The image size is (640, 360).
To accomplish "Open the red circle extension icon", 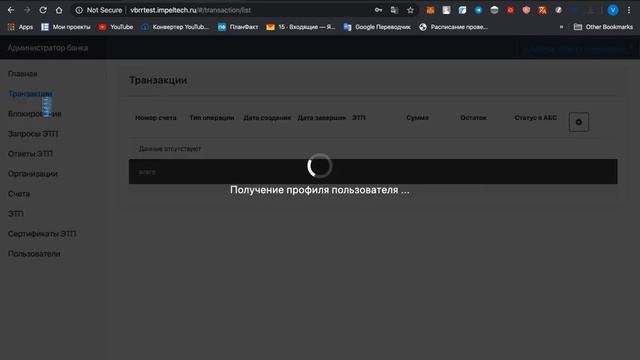I will click(510, 10).
